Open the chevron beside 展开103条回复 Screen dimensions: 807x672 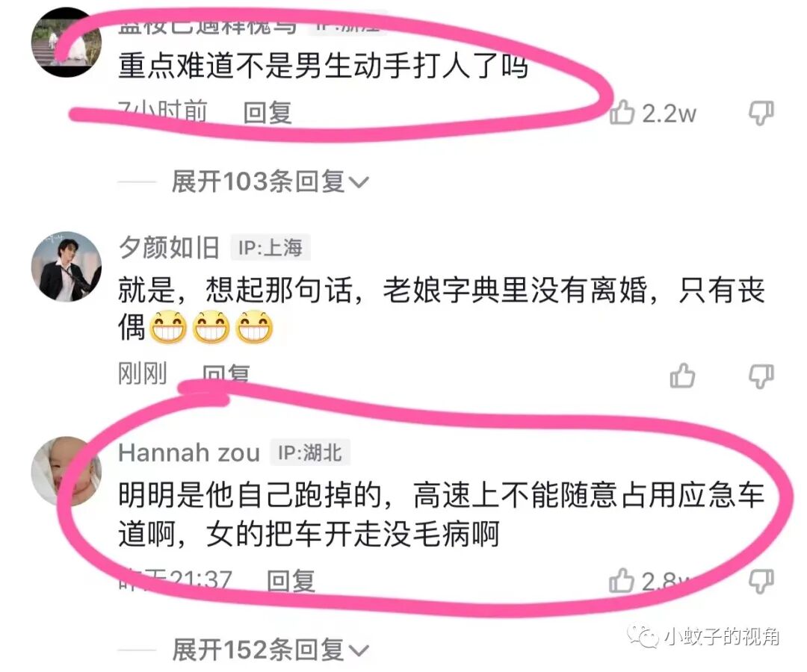click(359, 182)
